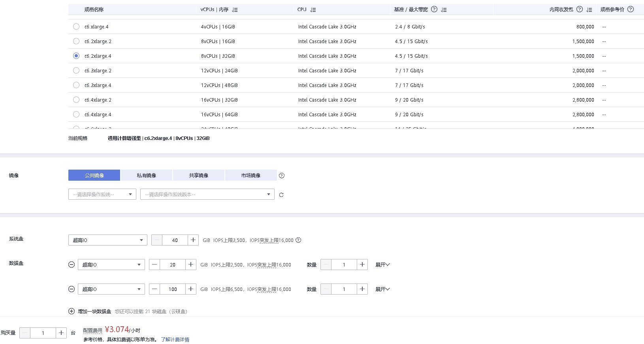Image resolution: width=644 pixels, height=344 pixels.
Task: Select the c6.3xlarge.2 flavor
Action: tap(76, 70)
